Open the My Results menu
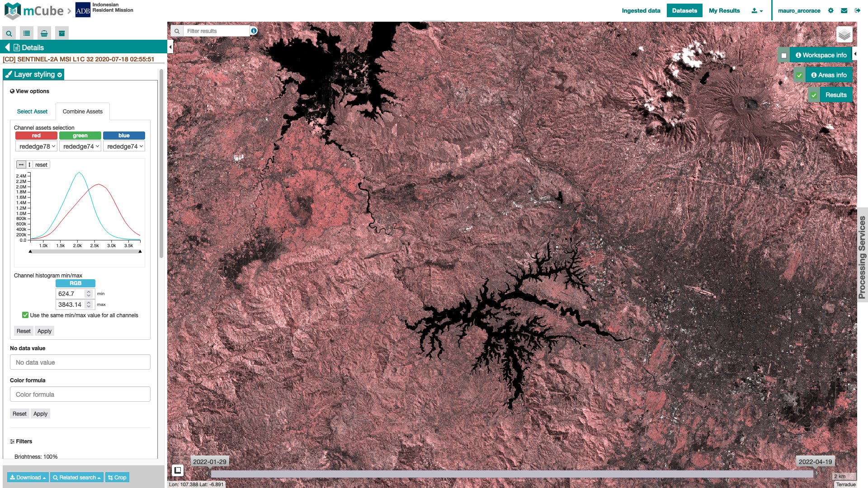 tap(724, 10)
